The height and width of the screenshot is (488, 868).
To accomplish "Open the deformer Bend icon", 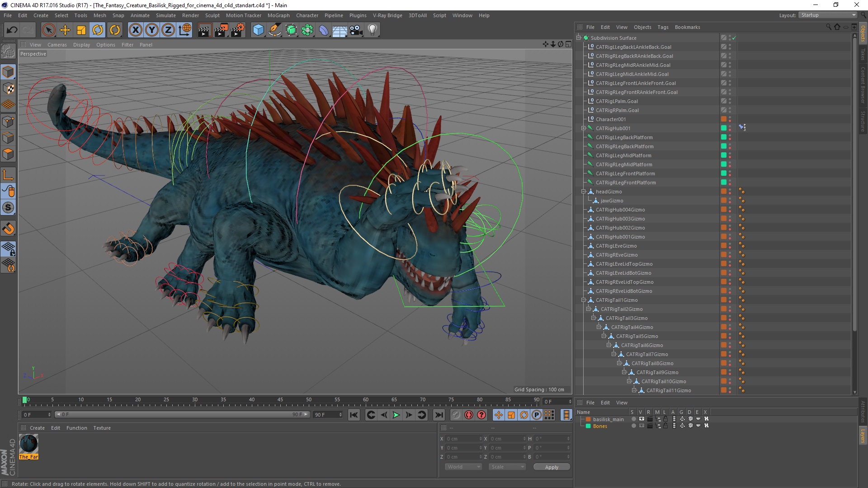I will tap(324, 30).
